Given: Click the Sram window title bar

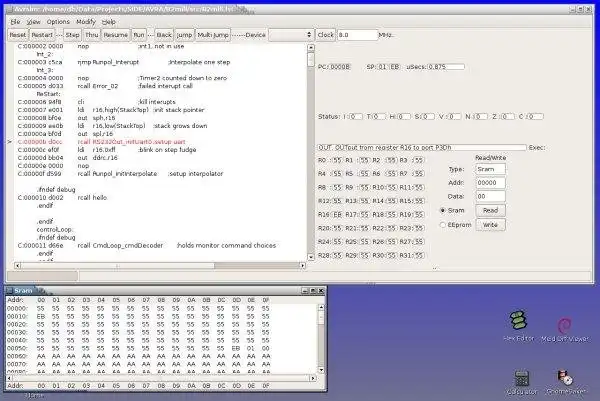Looking at the screenshot, I should point(165,291).
